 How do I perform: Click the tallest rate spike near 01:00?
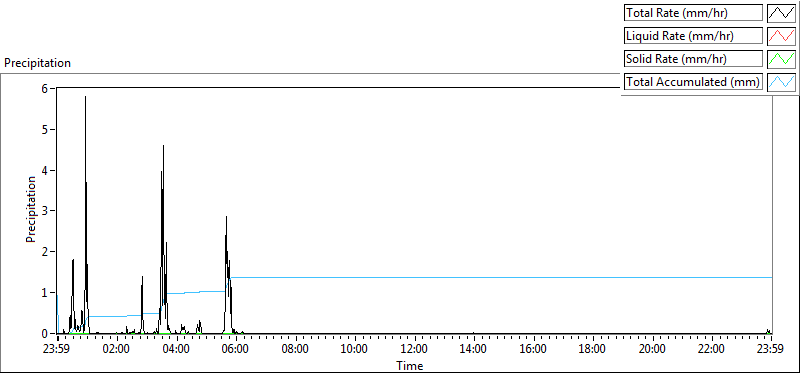point(86,97)
